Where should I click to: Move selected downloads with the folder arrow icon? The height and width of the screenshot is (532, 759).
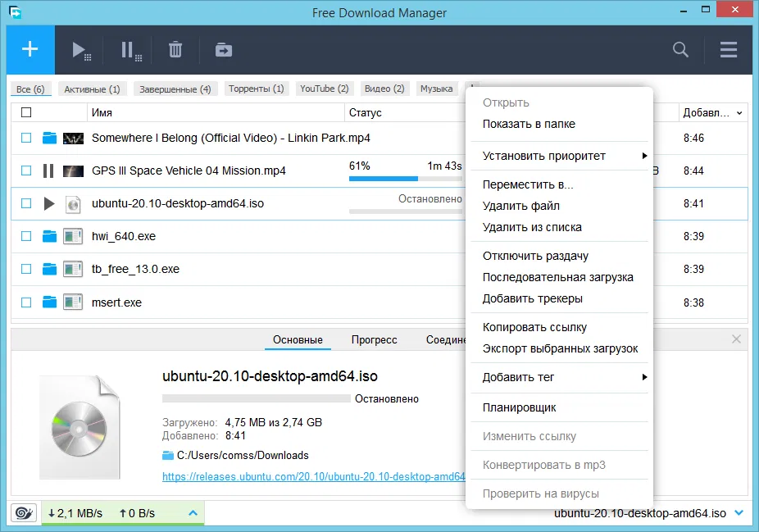(223, 50)
